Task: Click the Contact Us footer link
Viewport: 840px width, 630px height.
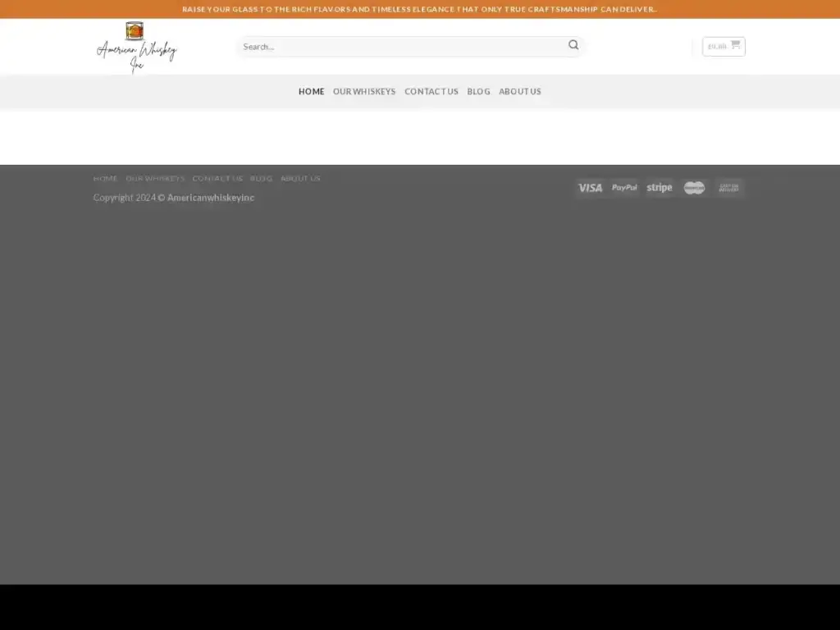Action: [x=217, y=179]
